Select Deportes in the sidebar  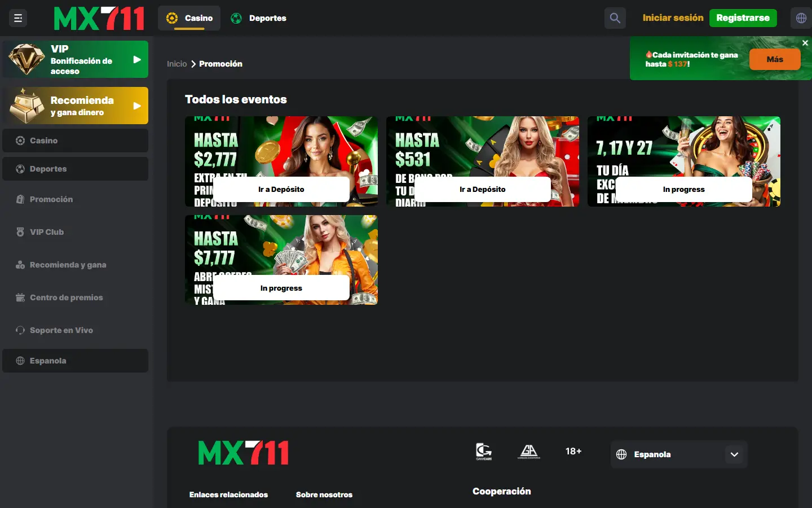(75, 169)
